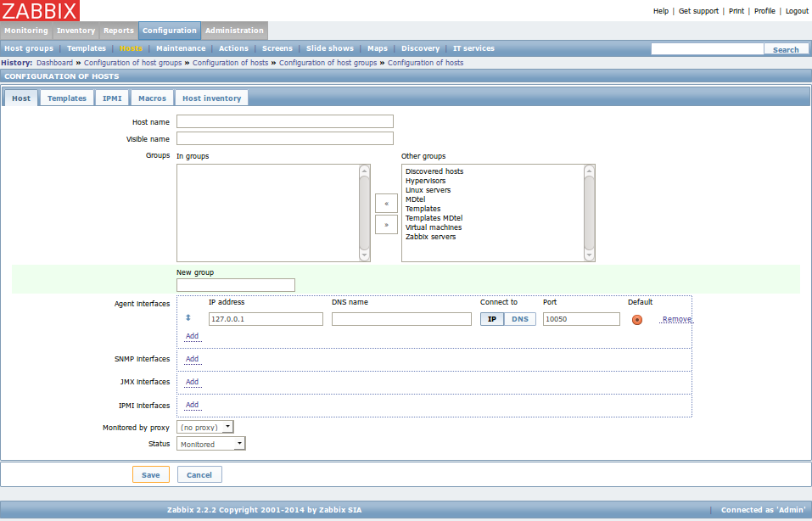Switch to the Host tab
The height and width of the screenshot is (521, 812).
(x=21, y=98)
